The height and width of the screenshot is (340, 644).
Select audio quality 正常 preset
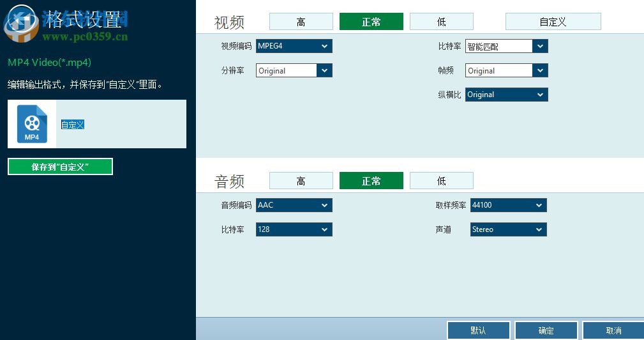coord(371,181)
